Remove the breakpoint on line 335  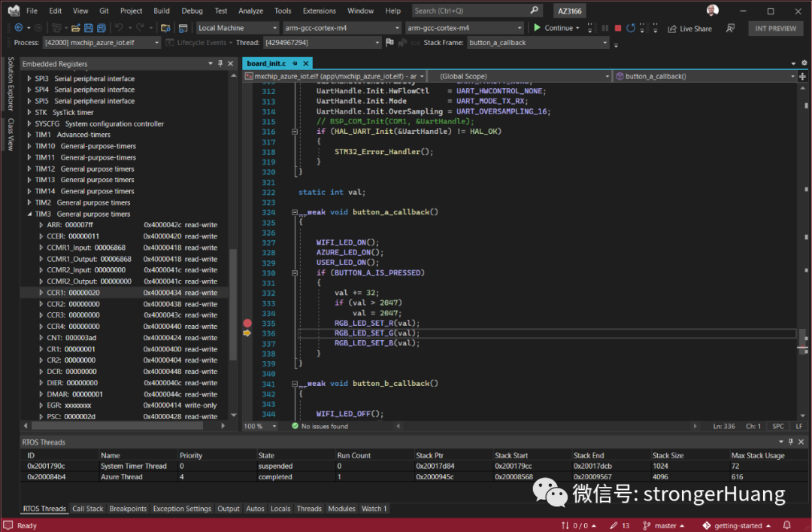[x=247, y=323]
